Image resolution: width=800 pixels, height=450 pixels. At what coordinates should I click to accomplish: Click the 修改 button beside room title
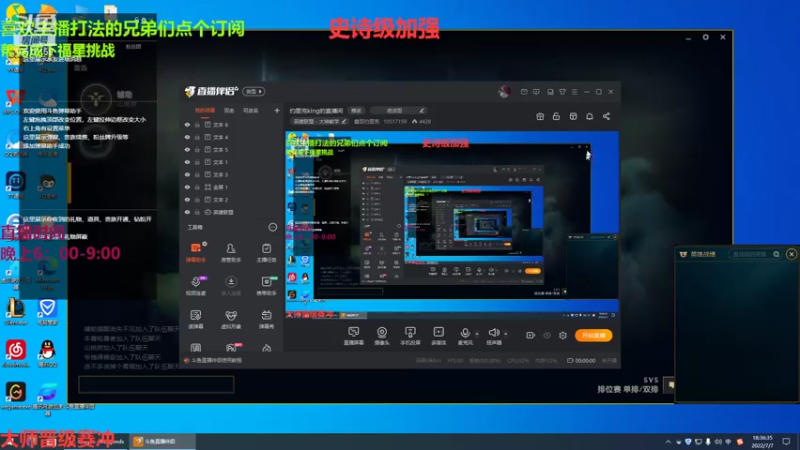357,111
